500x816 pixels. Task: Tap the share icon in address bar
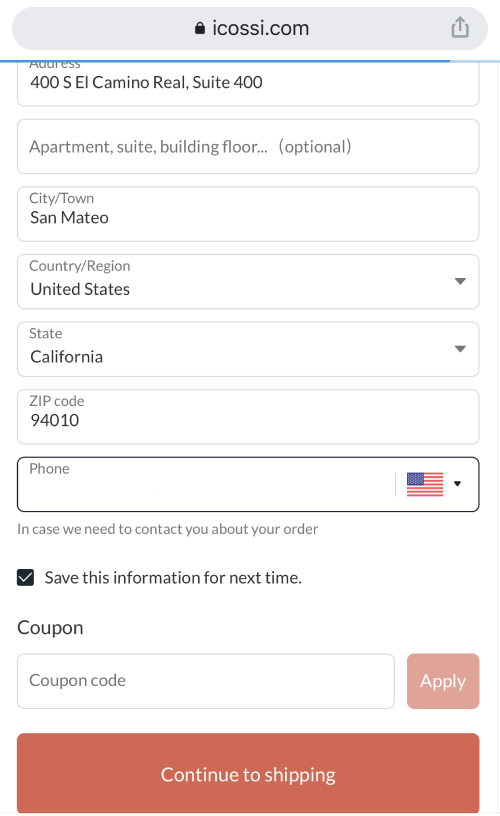tap(459, 28)
